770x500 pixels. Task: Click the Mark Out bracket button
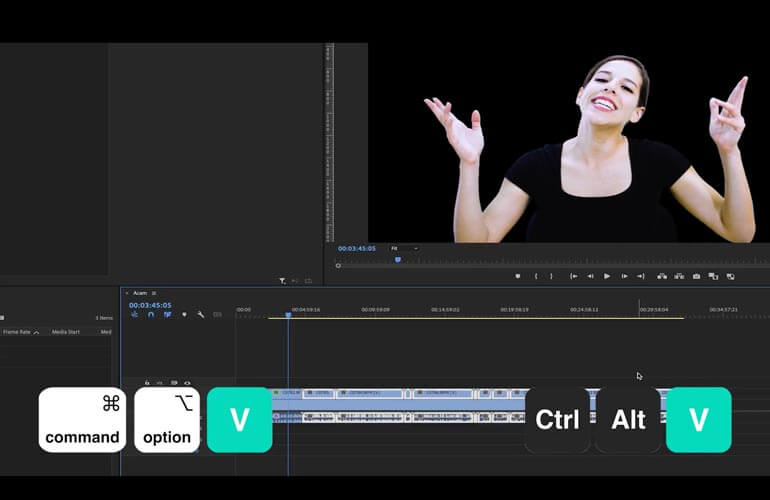click(551, 277)
